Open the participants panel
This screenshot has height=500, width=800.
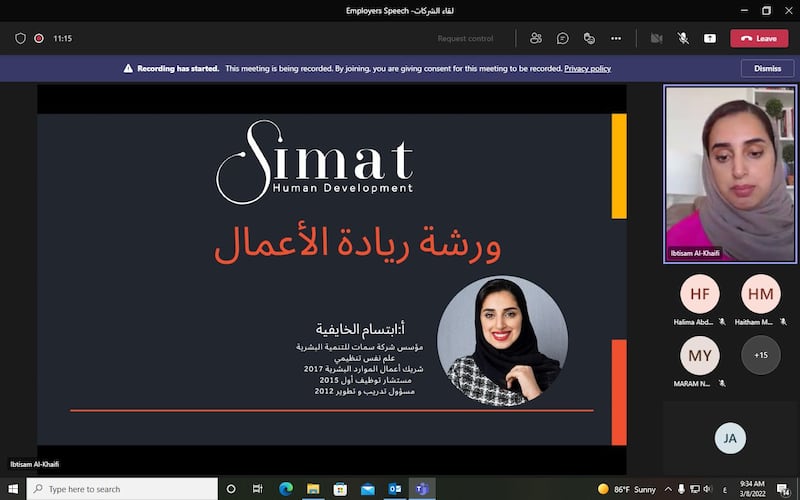click(536, 38)
